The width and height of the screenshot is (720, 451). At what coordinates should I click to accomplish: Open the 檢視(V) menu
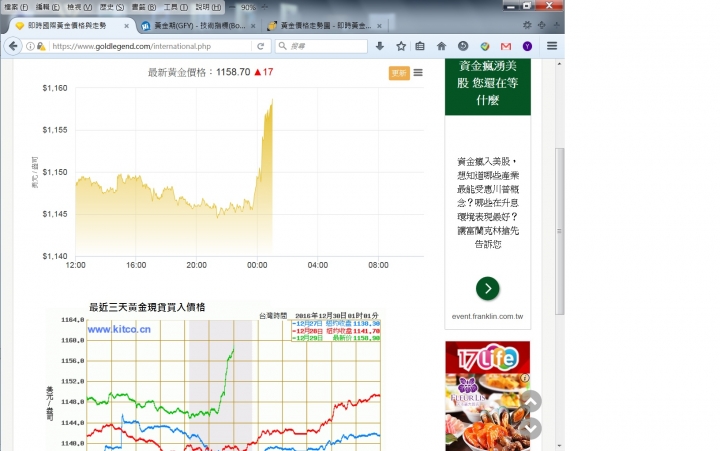(79, 7)
